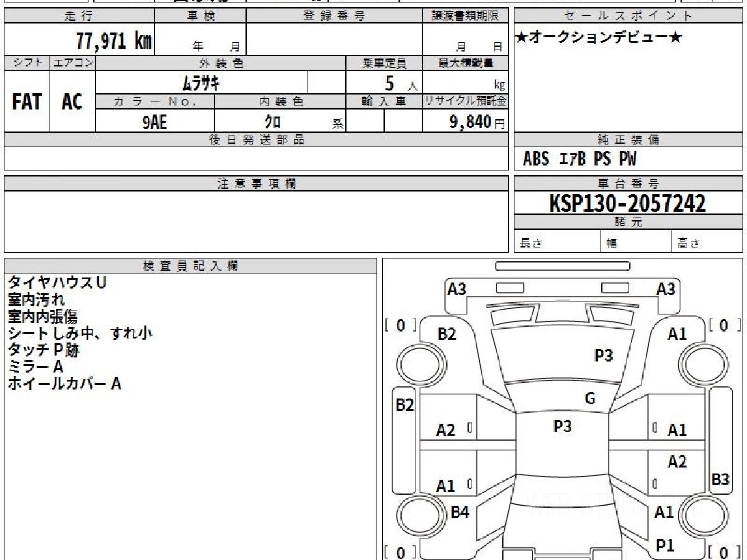The image size is (747, 560).
Task: Click the 検査員記入欄 header
Action: (190, 266)
